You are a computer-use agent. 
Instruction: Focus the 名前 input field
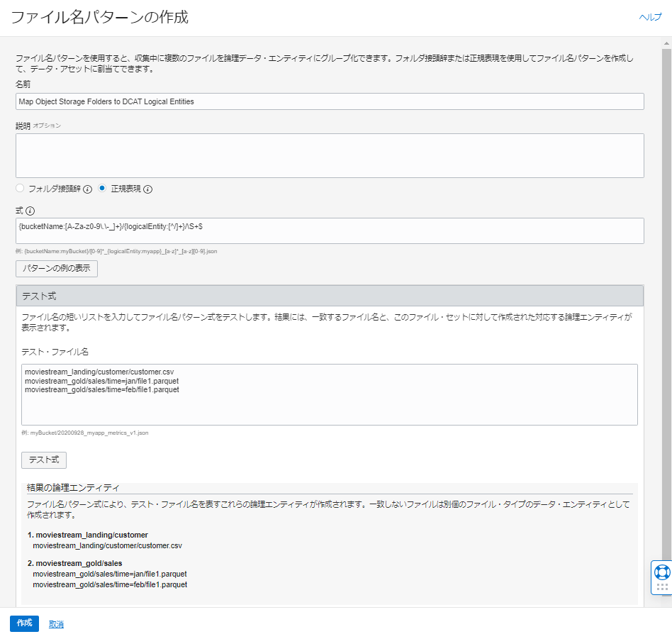[330, 101]
